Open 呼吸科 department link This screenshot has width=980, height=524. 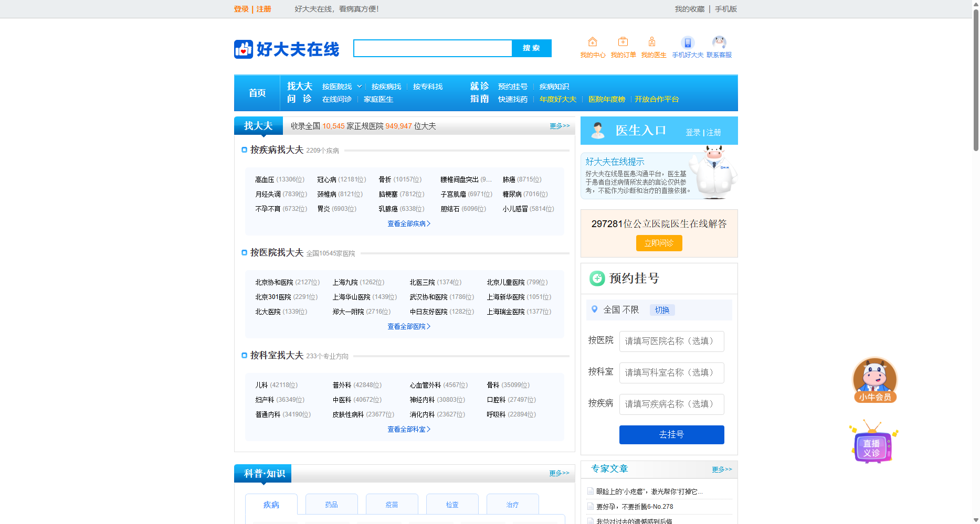[x=496, y=414]
